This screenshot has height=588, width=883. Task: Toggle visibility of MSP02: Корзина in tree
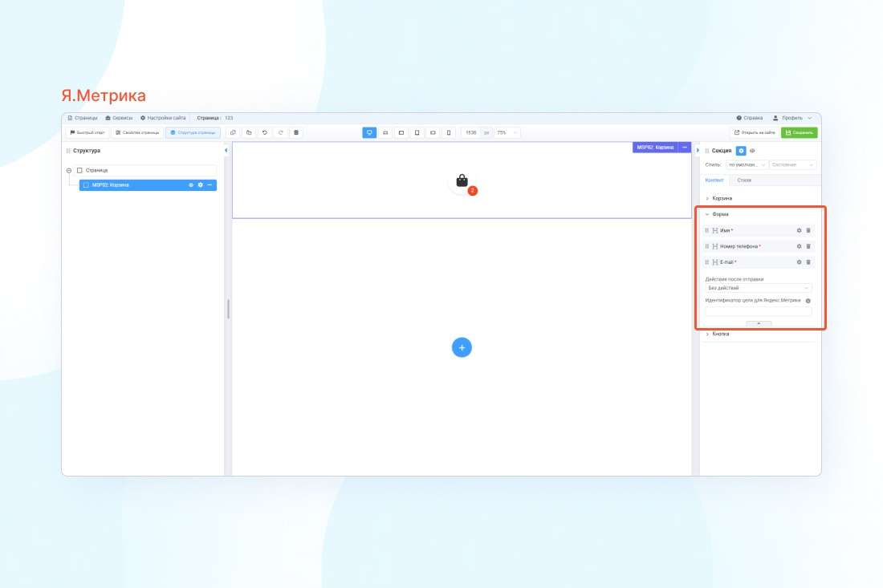pos(191,185)
